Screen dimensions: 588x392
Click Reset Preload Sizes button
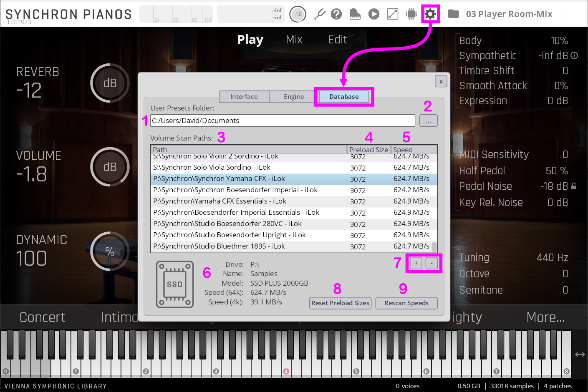coord(341,303)
